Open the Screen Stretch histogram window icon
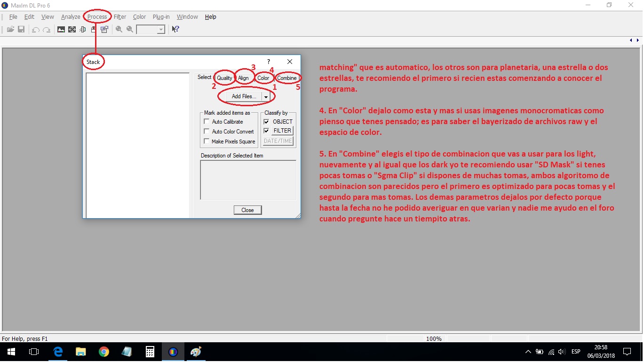Viewport: 644px width, 362px height. point(61,29)
